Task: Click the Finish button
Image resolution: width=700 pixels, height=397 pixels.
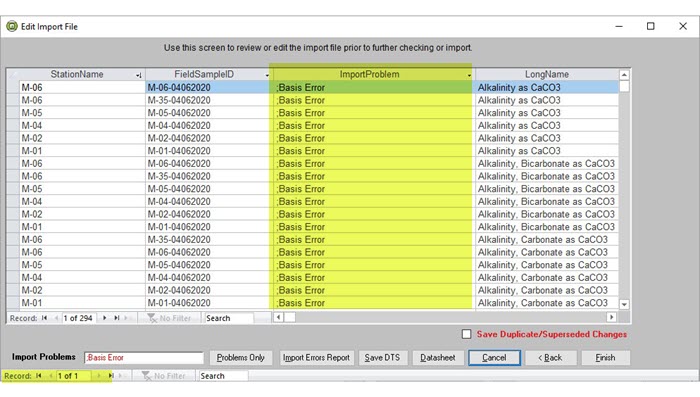Action: (605, 357)
